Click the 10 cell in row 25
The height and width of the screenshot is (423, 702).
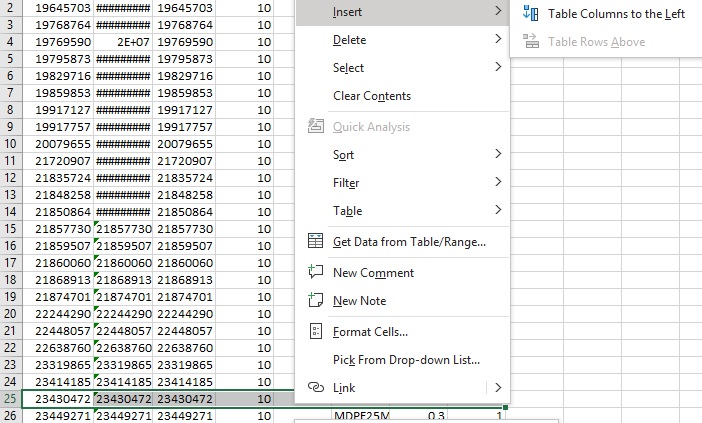(x=244, y=399)
